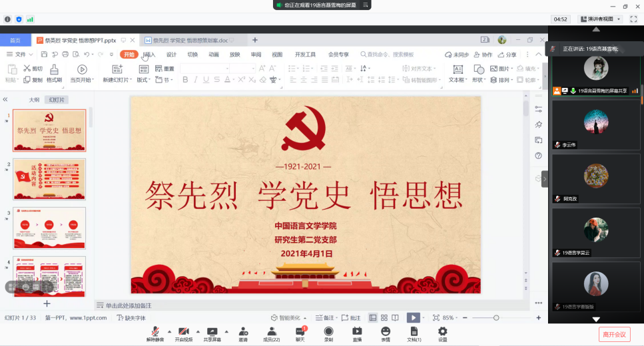
Task: Open the Animation (动画) ribbon tab
Action: 214,55
